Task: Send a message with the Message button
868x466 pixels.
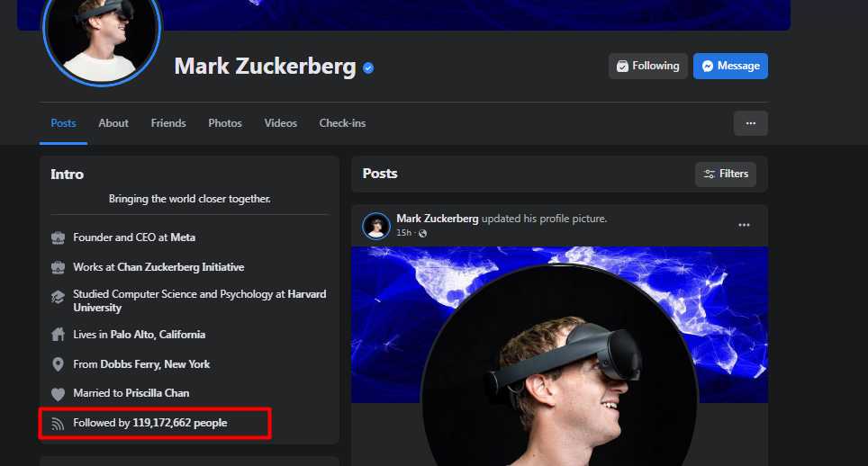Action: 730,66
